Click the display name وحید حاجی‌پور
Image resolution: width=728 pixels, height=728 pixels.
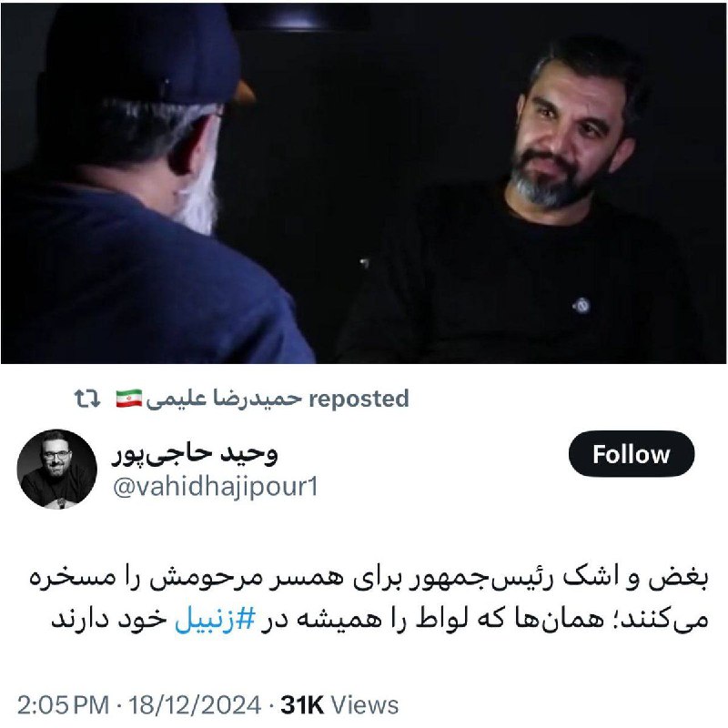[195, 453]
